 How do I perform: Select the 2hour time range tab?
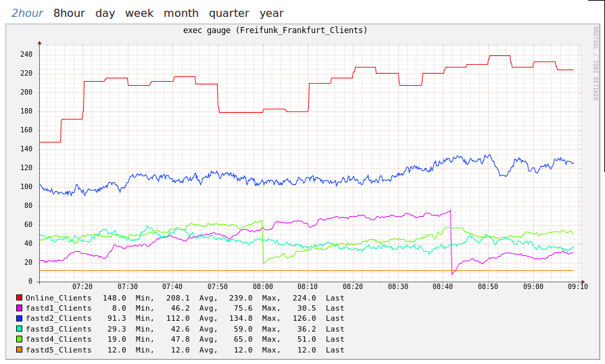point(27,14)
